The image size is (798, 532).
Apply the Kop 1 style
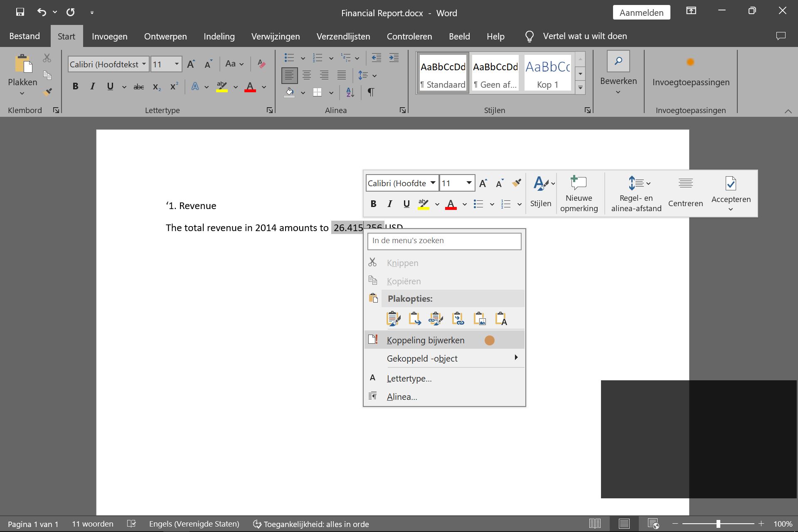point(547,73)
